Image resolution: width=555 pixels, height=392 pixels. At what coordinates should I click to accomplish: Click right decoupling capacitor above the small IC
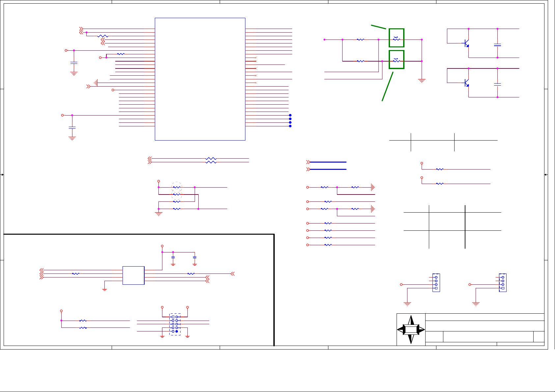pyautogui.click(x=195, y=257)
